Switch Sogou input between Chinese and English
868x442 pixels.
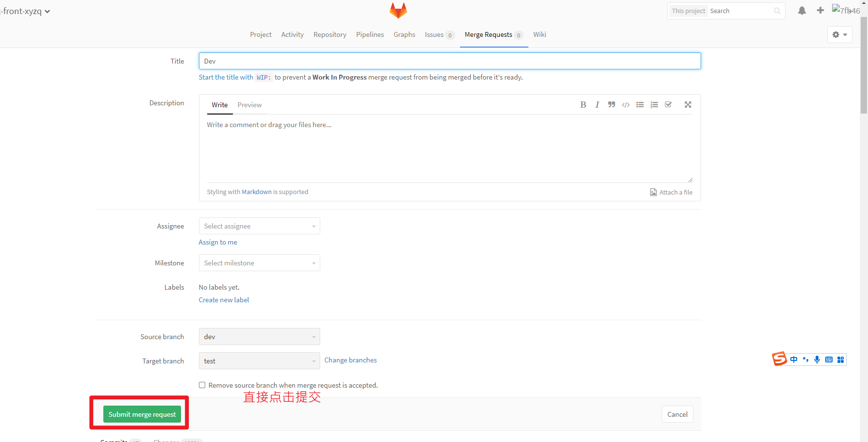(794, 360)
